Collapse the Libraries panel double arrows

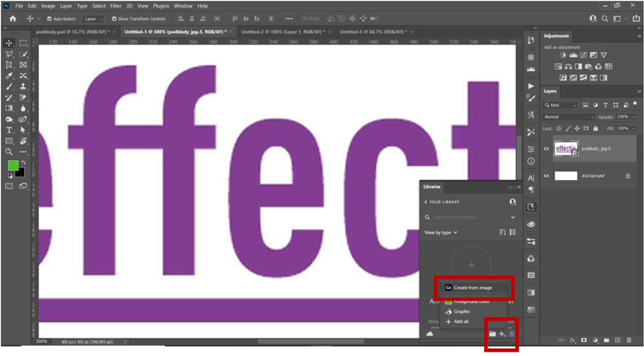pos(510,187)
